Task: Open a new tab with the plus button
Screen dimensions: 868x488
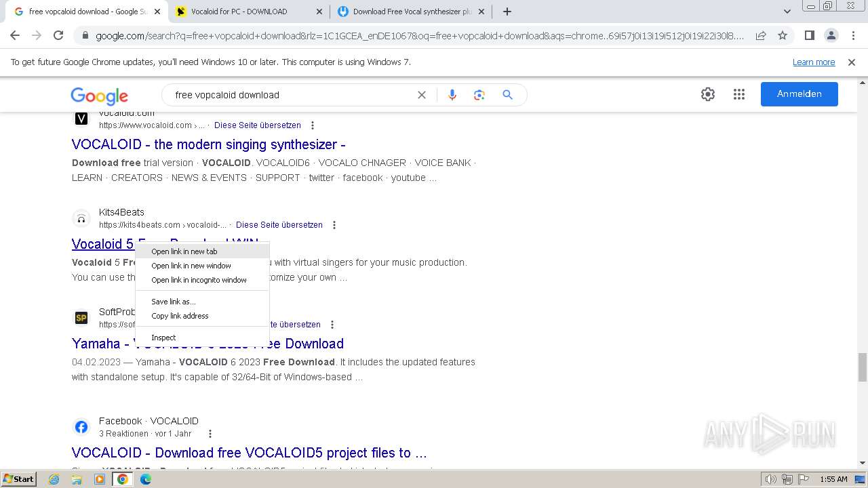Action: pos(507,12)
